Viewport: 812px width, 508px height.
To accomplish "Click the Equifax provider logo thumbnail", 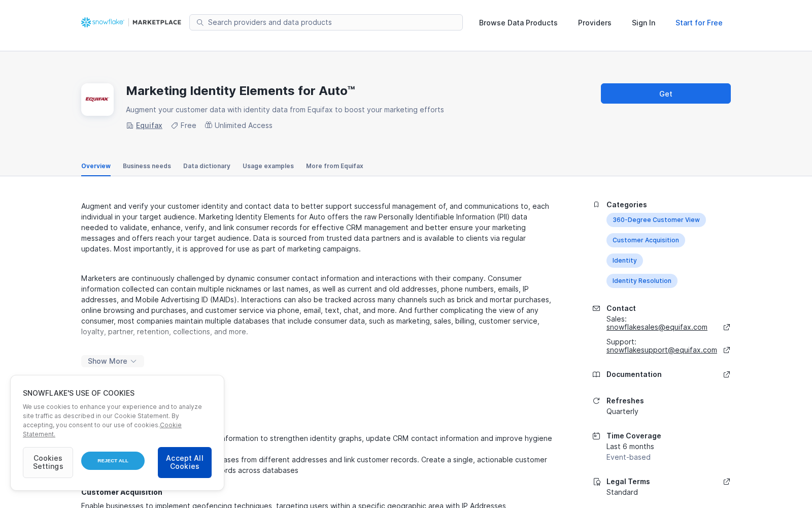I will (97, 100).
